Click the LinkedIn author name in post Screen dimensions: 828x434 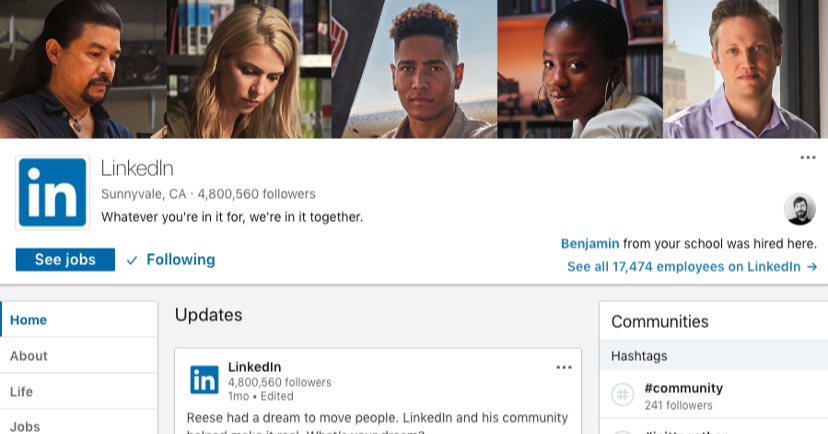tap(255, 367)
